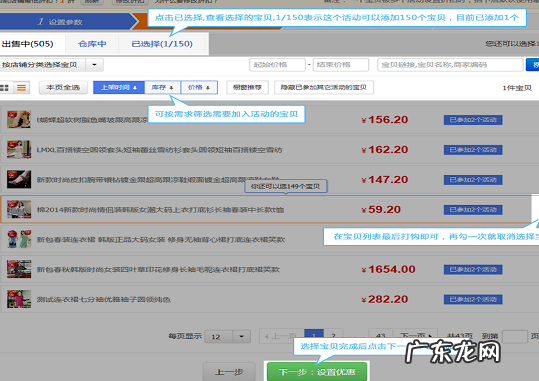Click 已参加2个活动 badge for 282.20 item

tap(473, 299)
